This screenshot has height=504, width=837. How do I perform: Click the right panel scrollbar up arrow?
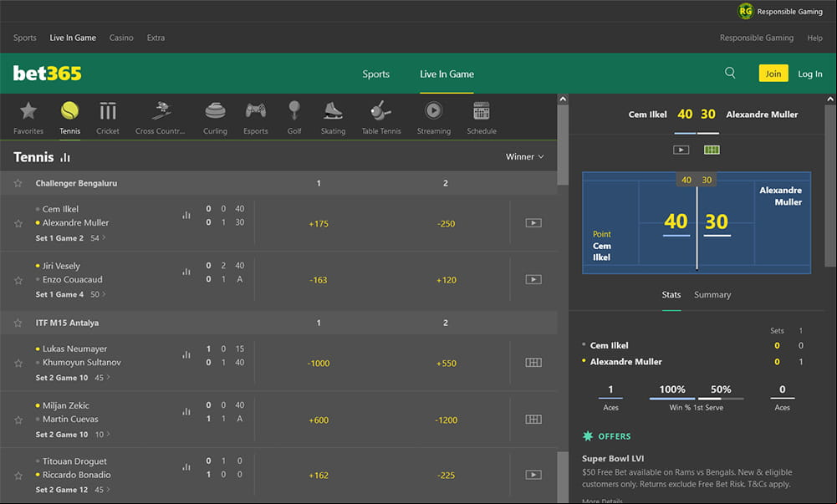pos(830,99)
